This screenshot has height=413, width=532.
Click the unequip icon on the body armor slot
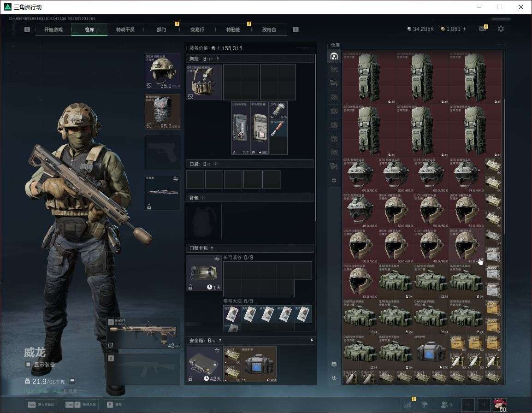[x=149, y=126]
